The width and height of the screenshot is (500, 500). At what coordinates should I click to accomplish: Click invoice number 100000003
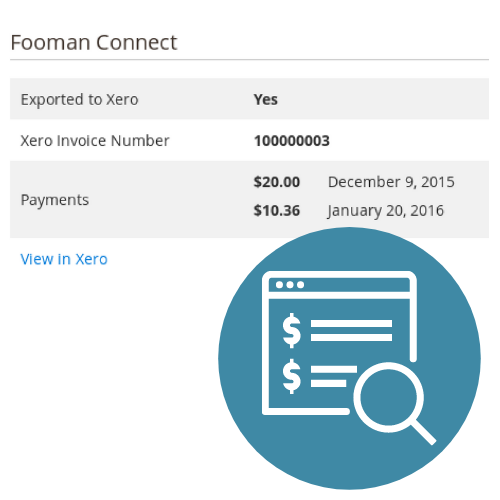coord(292,141)
